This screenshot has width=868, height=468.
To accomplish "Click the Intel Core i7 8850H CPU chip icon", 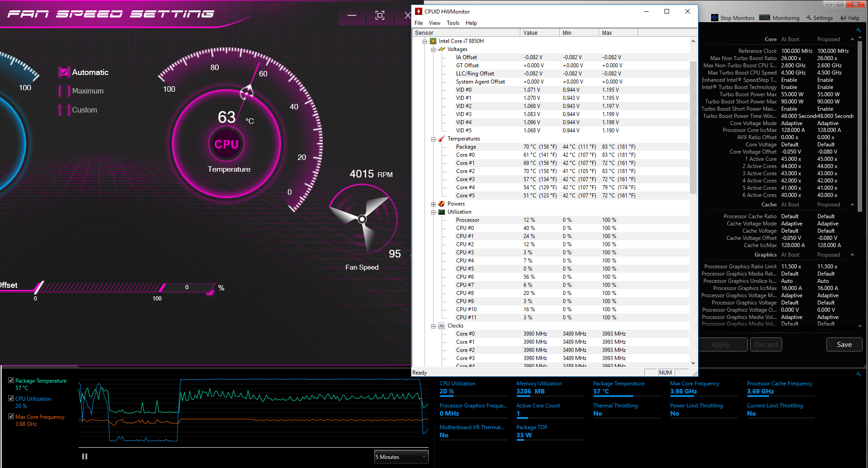I will (433, 41).
